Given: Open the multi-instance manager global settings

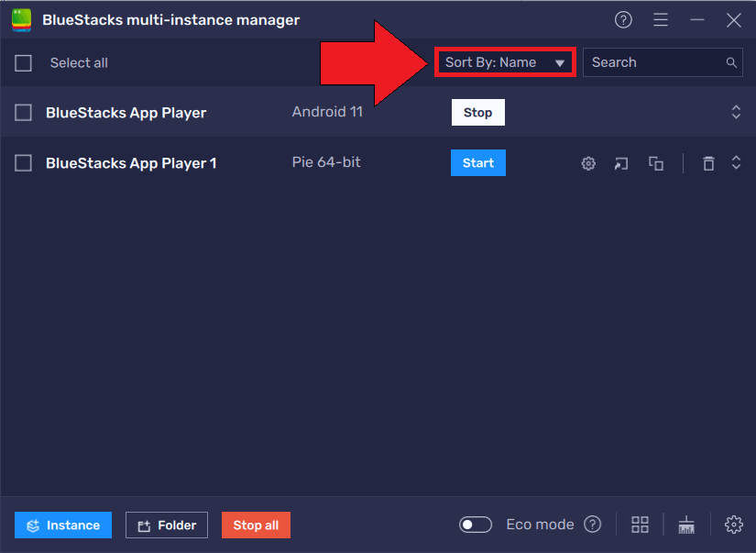Looking at the screenshot, I should coord(734,525).
